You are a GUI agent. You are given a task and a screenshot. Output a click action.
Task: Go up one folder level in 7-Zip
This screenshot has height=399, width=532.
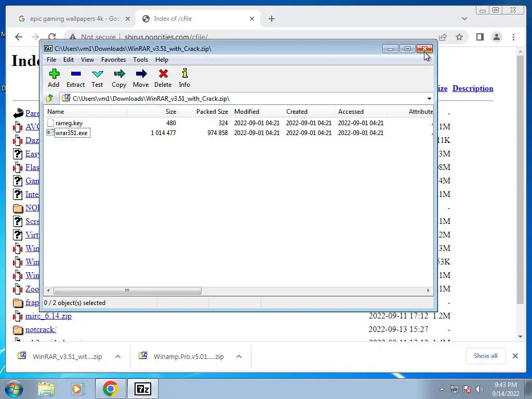click(50, 98)
